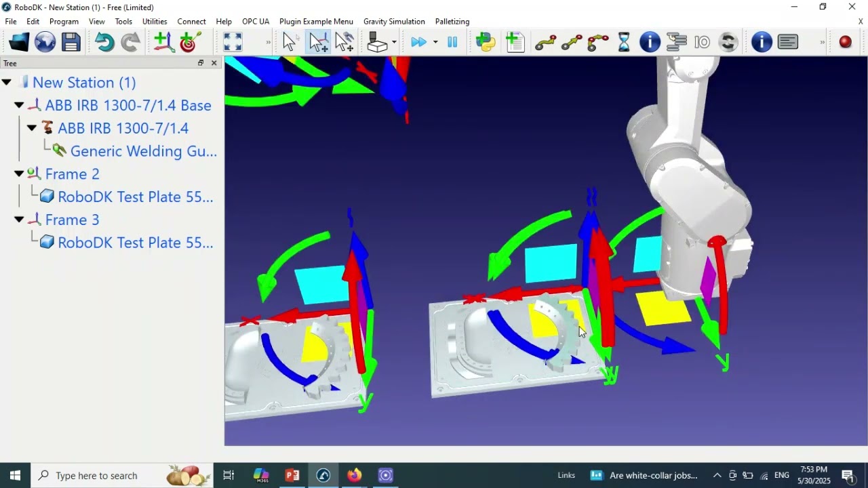Image resolution: width=868 pixels, height=488 pixels.
Task: Open Firefox from the taskbar
Action: tap(354, 475)
